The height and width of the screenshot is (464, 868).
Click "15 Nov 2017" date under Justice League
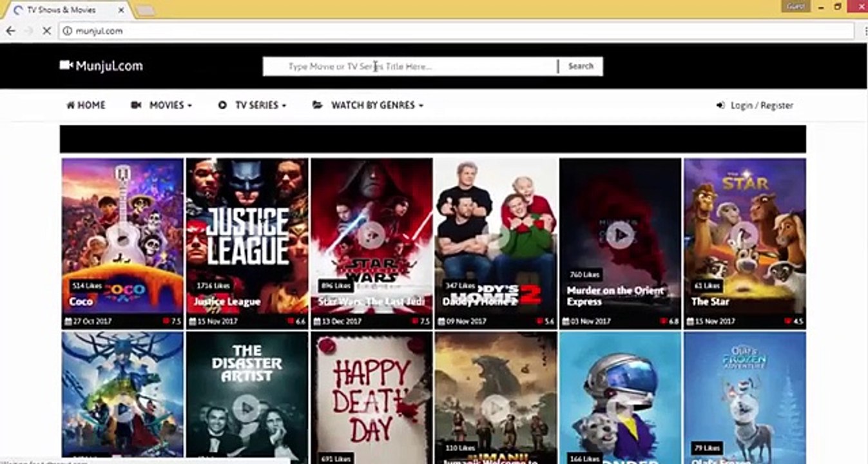213,321
